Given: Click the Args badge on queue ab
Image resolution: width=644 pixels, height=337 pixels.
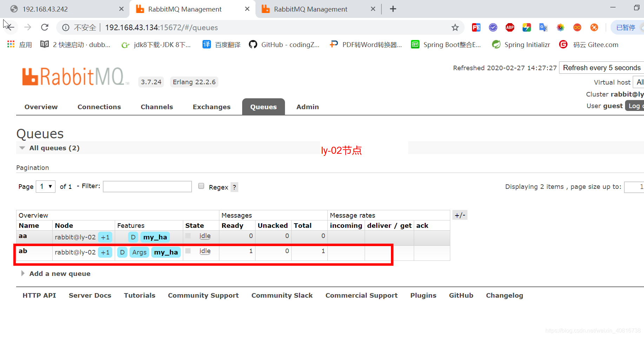Looking at the screenshot, I should coord(139,252).
